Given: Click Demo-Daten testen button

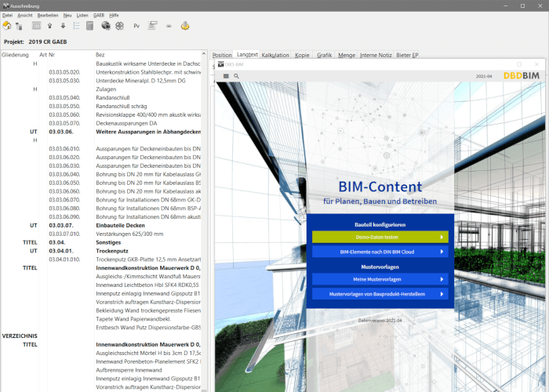Looking at the screenshot, I should click(380, 237).
